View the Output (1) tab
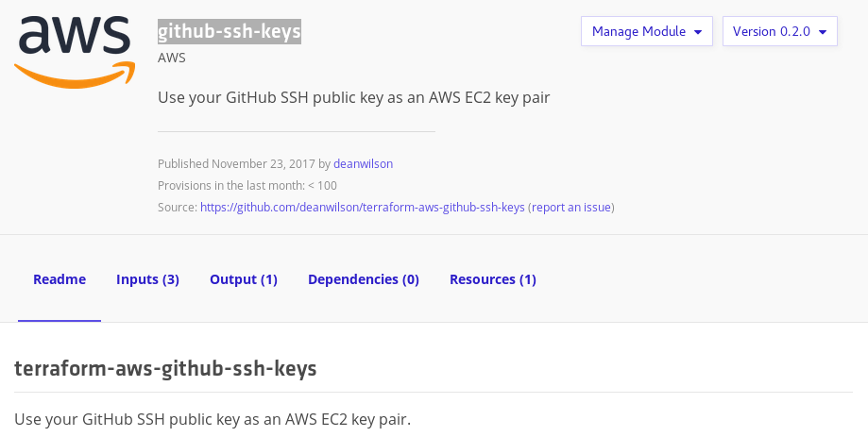The height and width of the screenshot is (437, 868). pos(244,279)
